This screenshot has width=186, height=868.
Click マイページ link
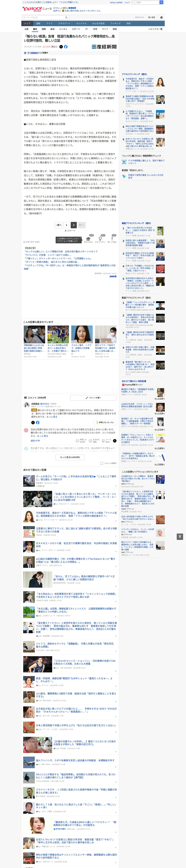139,18
